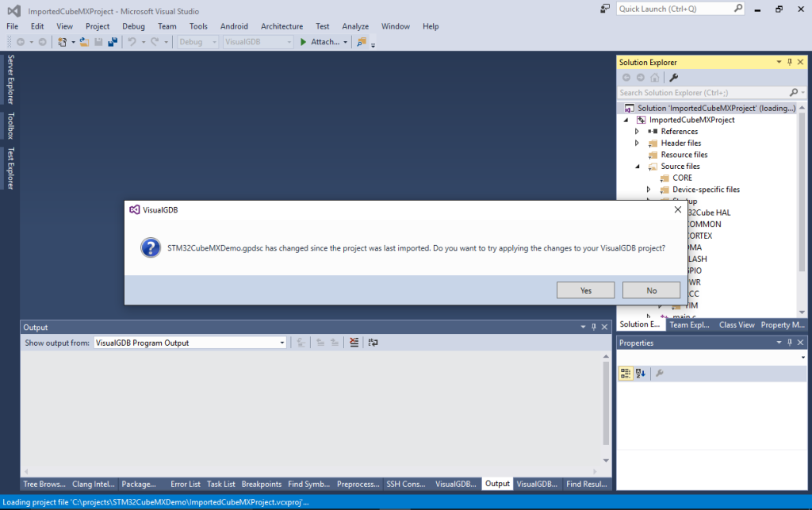Toggle word wrap in Output panel

point(373,343)
